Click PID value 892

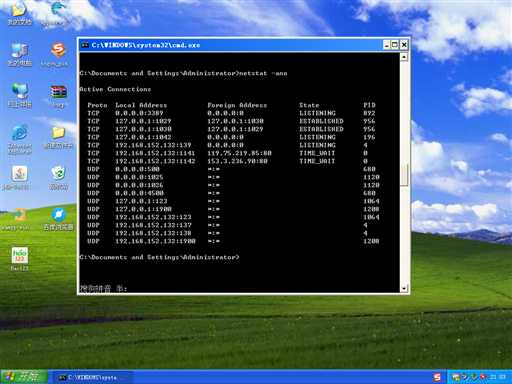[369, 113]
